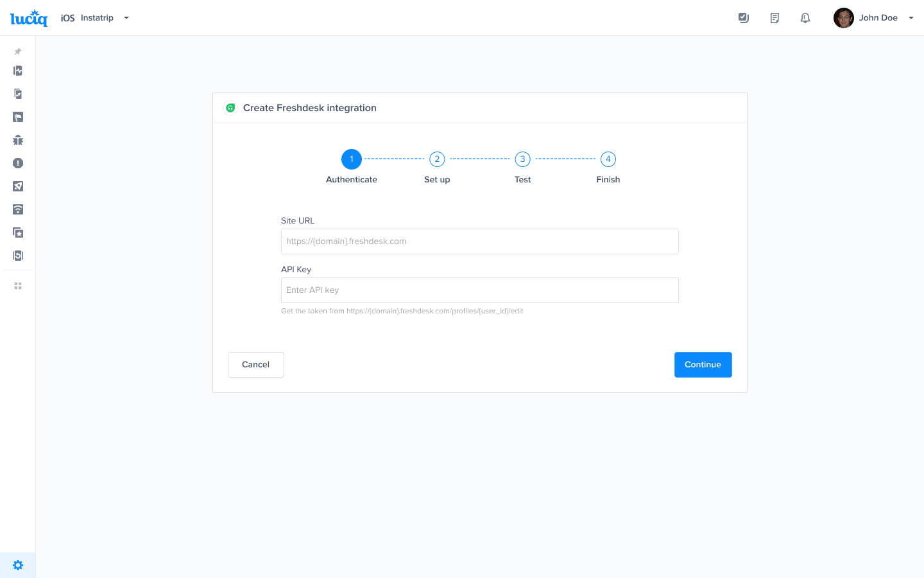Click the Cancel button

pyautogui.click(x=256, y=365)
